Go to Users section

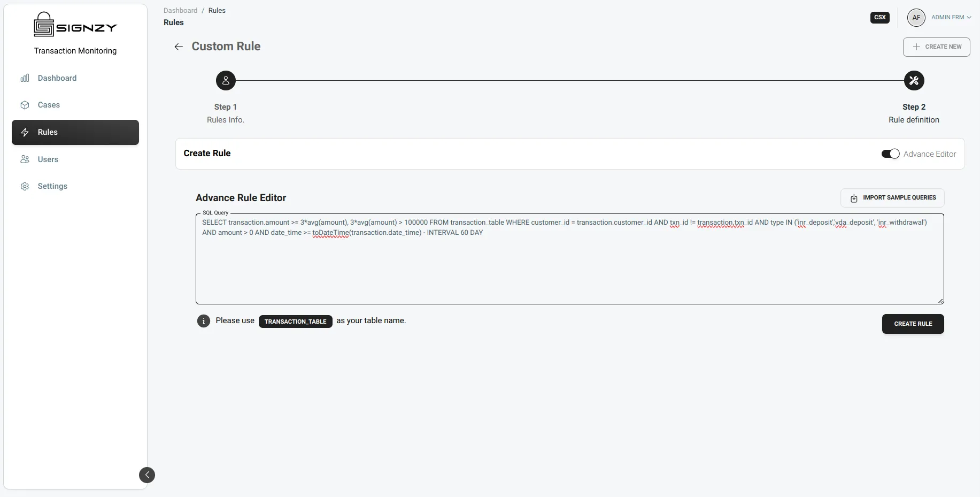coord(75,159)
